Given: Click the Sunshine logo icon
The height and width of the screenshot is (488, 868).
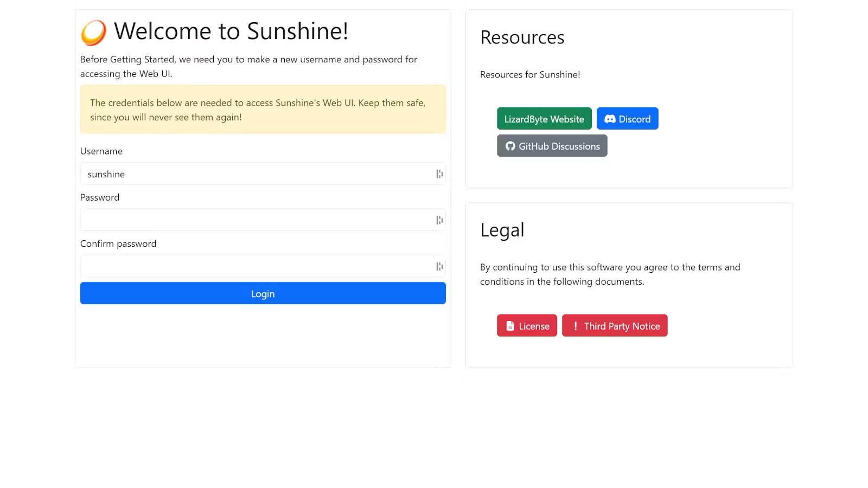Looking at the screenshot, I should [x=92, y=33].
